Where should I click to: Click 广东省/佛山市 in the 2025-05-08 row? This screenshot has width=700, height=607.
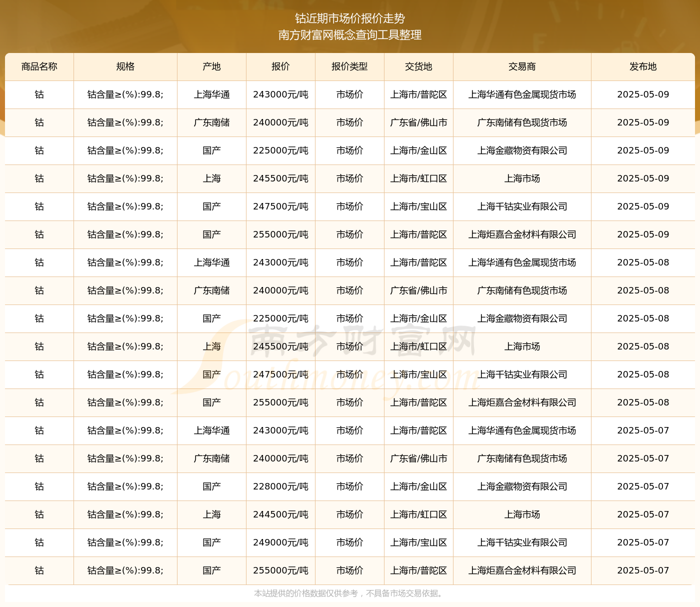point(418,290)
